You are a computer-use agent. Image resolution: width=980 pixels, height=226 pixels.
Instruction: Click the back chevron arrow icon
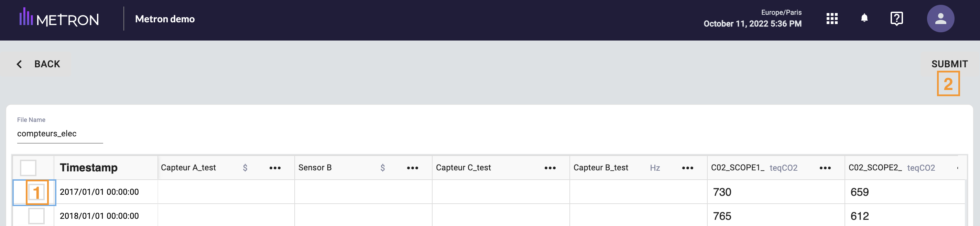point(19,64)
